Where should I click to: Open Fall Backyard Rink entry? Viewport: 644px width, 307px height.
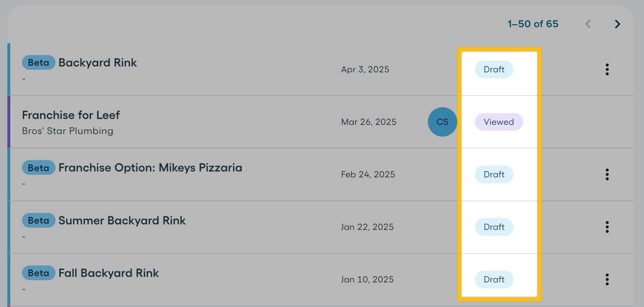point(109,273)
